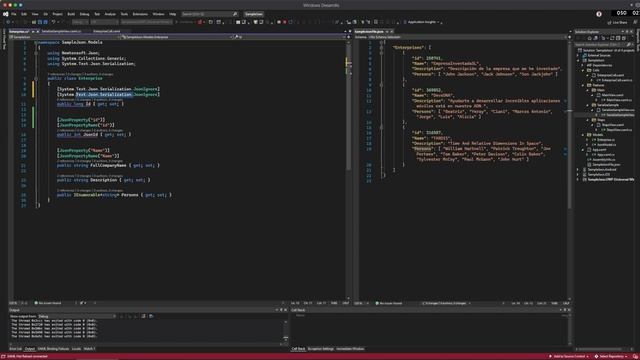Expand the SampleJson.Android project
This screenshot has width=640, height=360.
click(579, 169)
